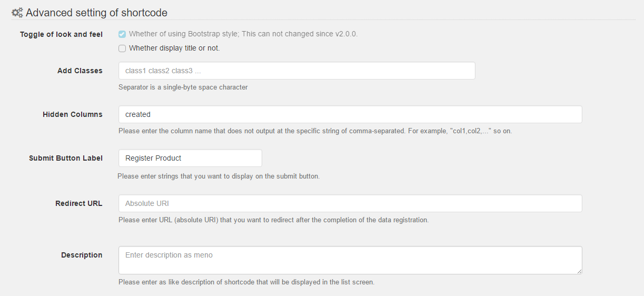Image resolution: width=644 pixels, height=296 pixels.
Task: Select the Submit Button Label text box
Action: [x=190, y=158]
